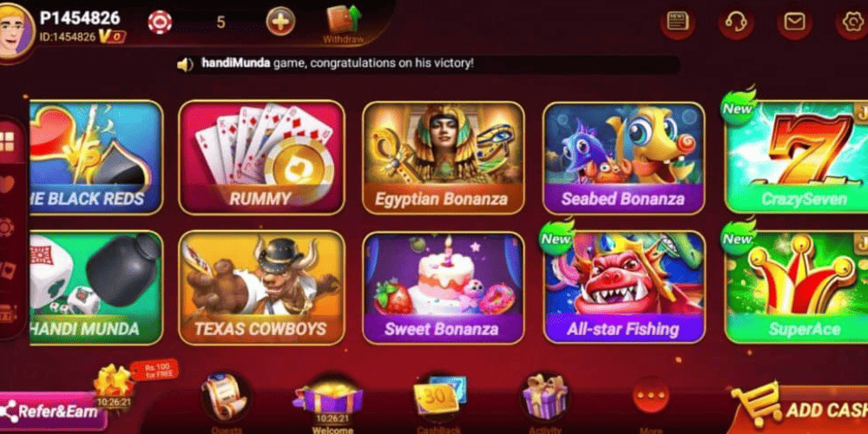
Task: Select the all-games grid tab in sidebar
Action: [7, 141]
